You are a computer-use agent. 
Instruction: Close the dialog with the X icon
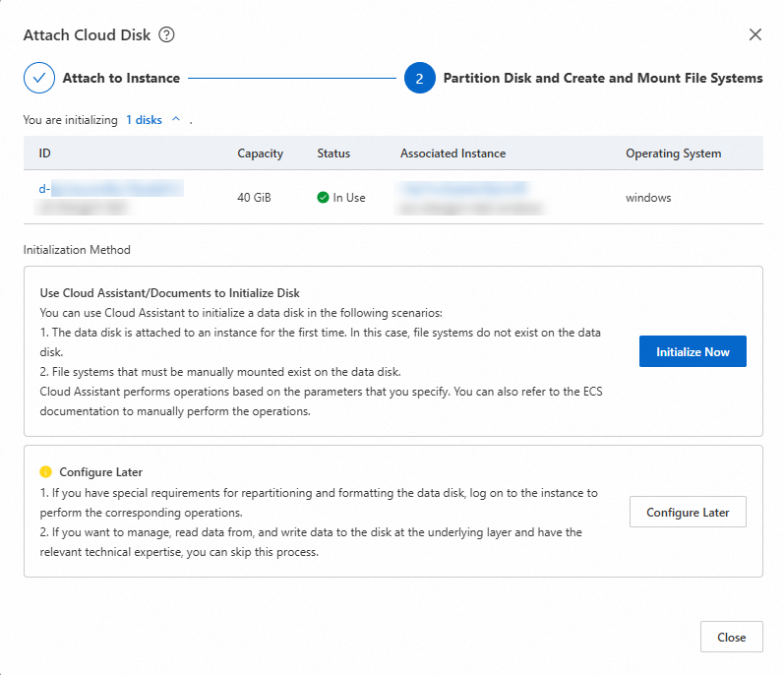tap(755, 34)
